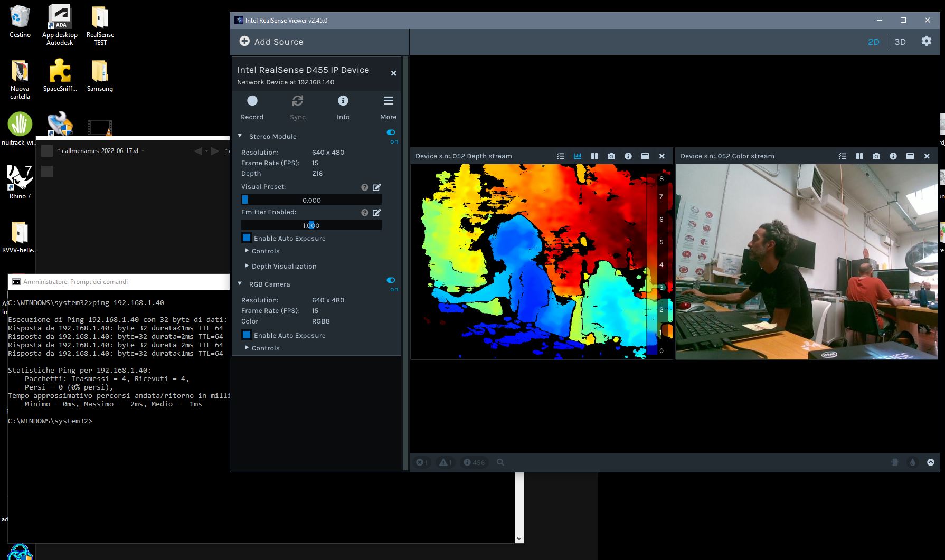Click the droplet icon in log bar
Image resolution: width=945 pixels, height=560 pixels.
[x=913, y=462]
